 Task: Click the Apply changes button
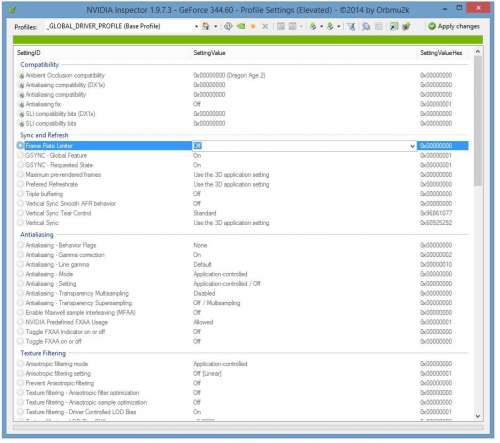[454, 26]
